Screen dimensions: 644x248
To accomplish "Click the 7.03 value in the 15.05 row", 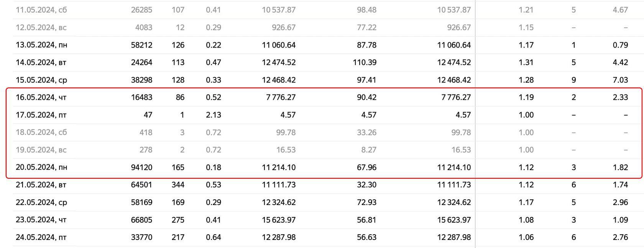I will [x=620, y=80].
